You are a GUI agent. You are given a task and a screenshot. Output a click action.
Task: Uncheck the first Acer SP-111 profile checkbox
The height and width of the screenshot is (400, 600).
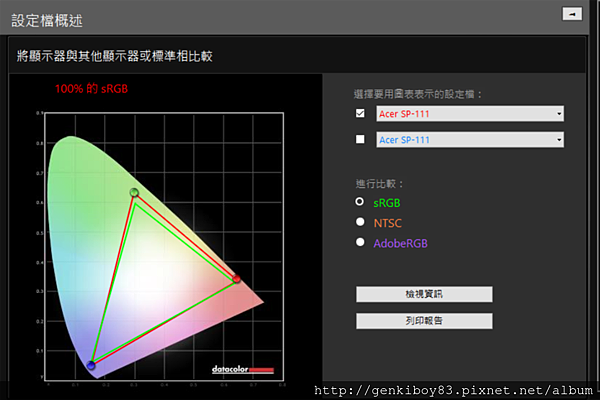(x=360, y=113)
